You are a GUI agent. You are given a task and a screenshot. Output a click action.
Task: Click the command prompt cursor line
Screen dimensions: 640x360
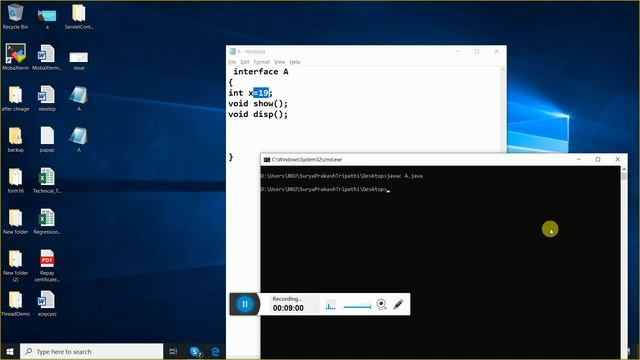click(325, 189)
